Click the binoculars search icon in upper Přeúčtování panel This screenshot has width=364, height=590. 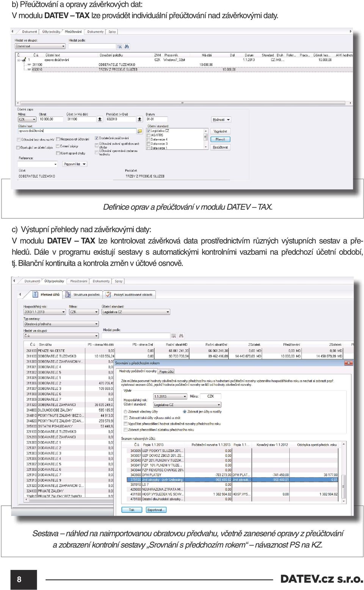pos(127,46)
